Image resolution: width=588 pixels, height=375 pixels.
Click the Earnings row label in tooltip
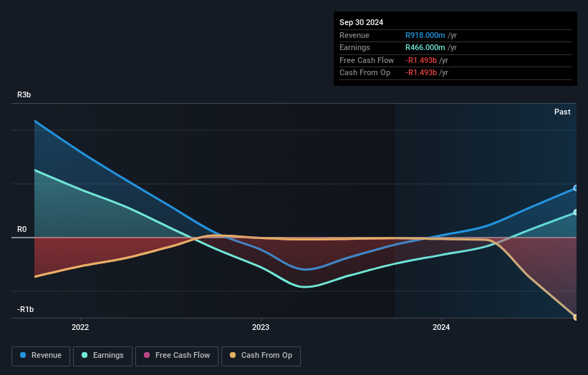pos(355,47)
